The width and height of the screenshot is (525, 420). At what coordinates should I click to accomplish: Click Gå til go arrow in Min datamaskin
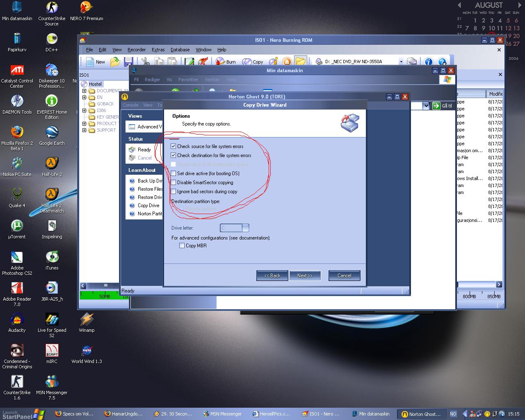pos(436,106)
